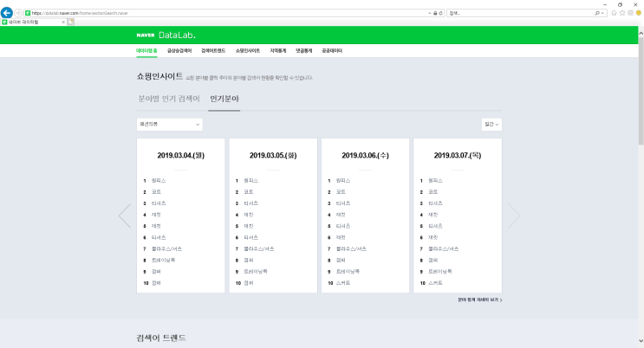Image resolution: width=644 pixels, height=348 pixels.
Task: Open the 쇼핑인사이트 menu item
Action: coord(248,51)
